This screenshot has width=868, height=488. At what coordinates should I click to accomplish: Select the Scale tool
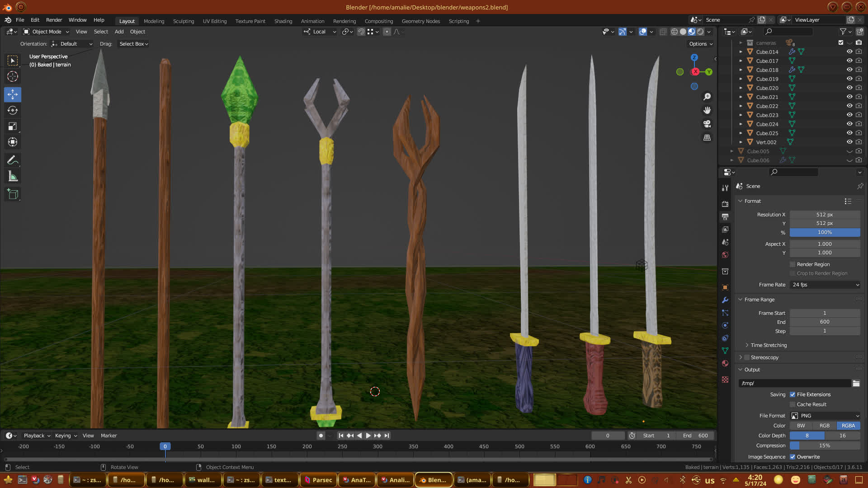[13, 127]
